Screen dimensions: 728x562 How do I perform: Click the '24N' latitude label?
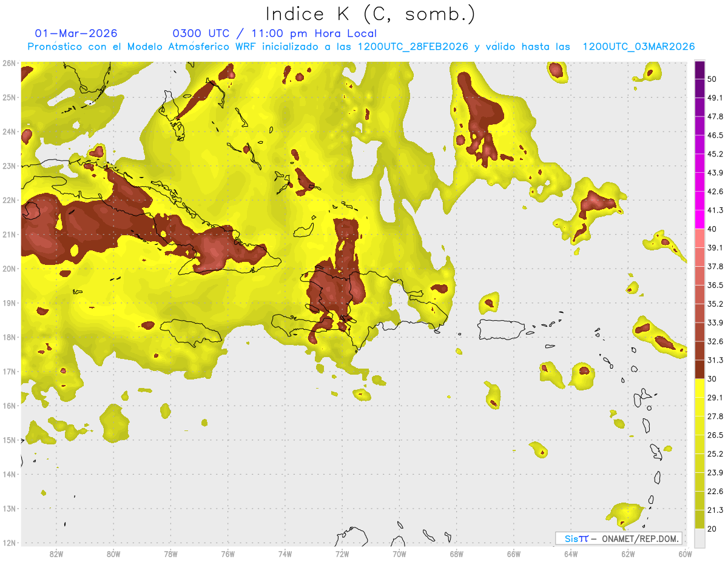[9, 132]
